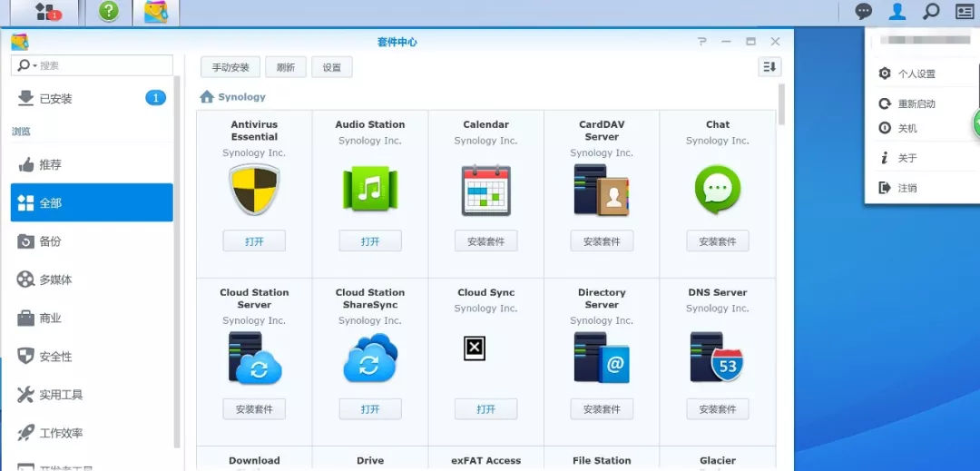Install the DNS Server package
The image size is (980, 471).
718,409
